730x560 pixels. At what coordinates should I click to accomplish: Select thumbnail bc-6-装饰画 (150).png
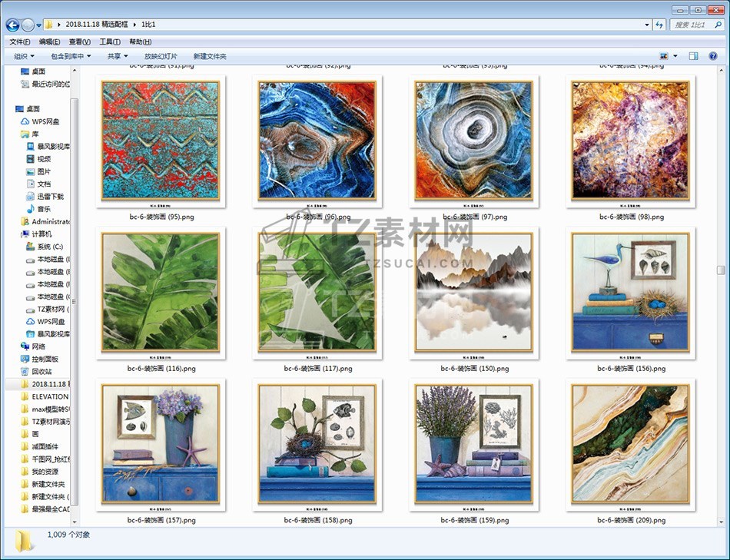tap(474, 293)
